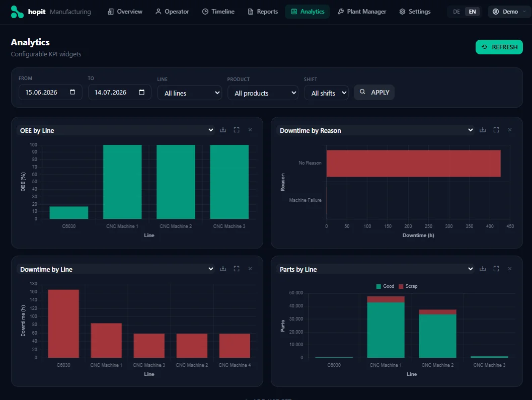Click the Configurable KPI widgets subtitle
532x400 pixels.
pos(46,54)
